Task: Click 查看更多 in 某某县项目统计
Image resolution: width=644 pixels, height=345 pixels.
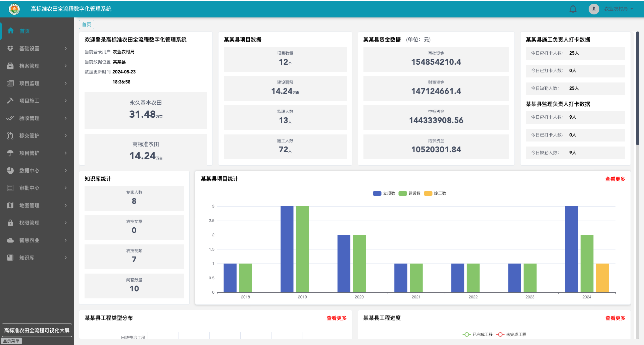Action: click(615, 179)
